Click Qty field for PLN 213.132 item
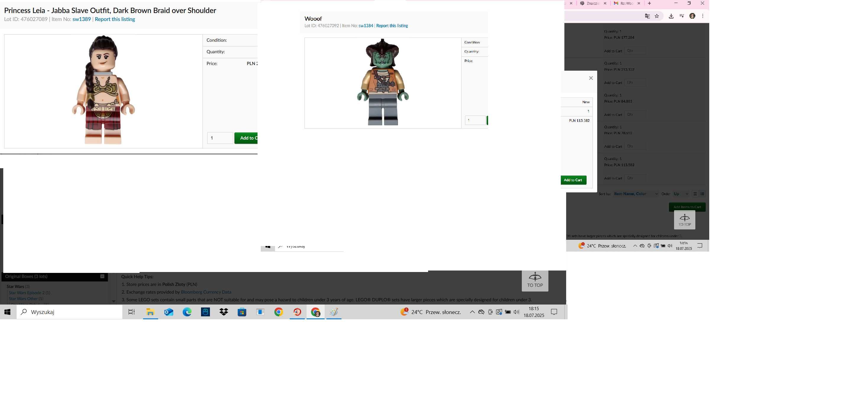 [635, 82]
